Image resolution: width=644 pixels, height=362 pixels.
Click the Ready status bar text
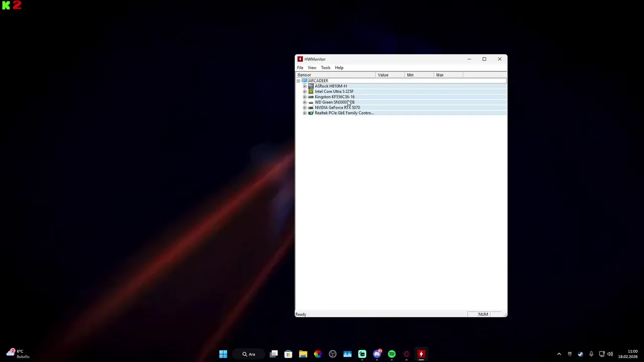pyautogui.click(x=301, y=314)
